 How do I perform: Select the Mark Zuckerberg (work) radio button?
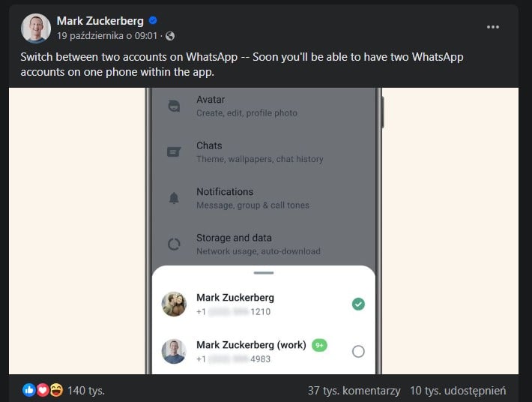(x=358, y=351)
